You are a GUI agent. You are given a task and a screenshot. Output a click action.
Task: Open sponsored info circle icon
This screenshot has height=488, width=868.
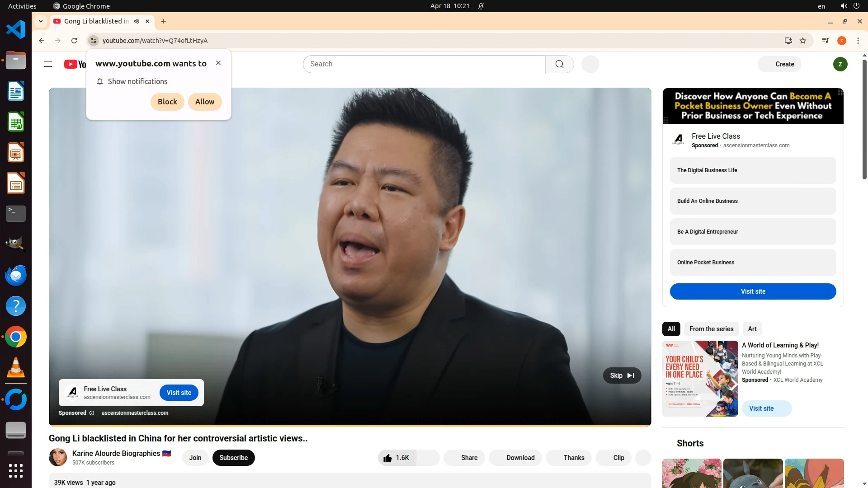click(x=92, y=413)
